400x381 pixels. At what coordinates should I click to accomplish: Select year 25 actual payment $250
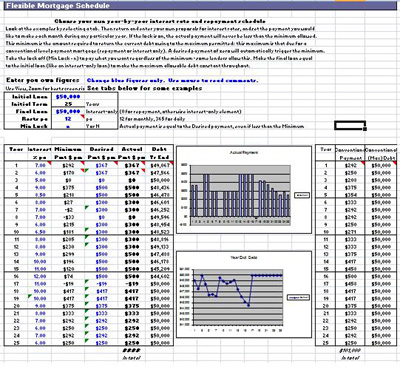click(132, 343)
